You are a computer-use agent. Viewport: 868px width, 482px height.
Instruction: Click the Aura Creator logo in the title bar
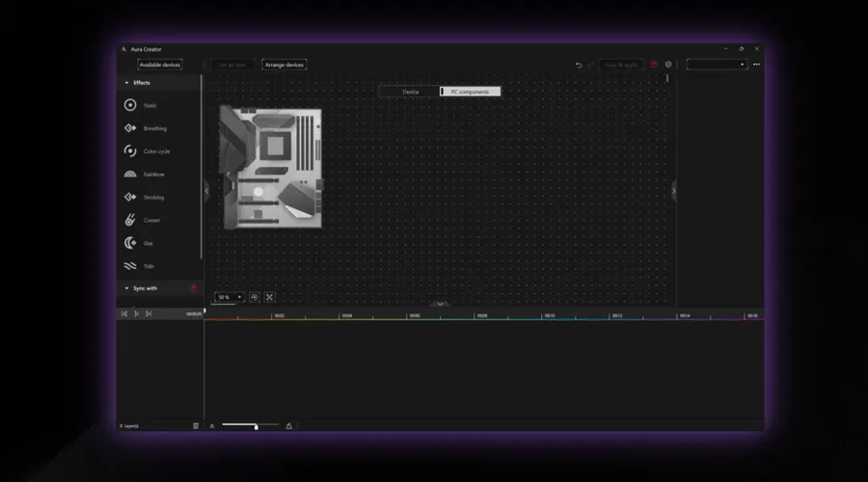click(123, 49)
